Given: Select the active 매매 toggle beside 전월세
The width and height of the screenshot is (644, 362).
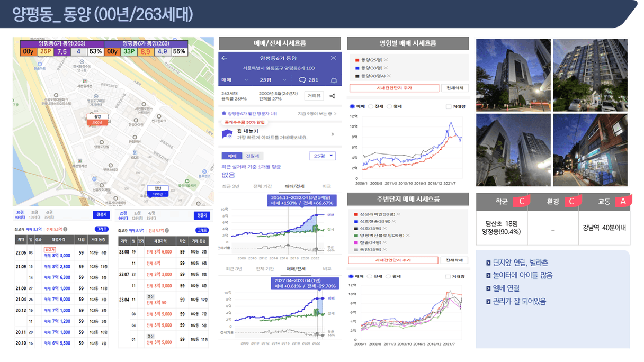Looking at the screenshot, I should [232, 156].
